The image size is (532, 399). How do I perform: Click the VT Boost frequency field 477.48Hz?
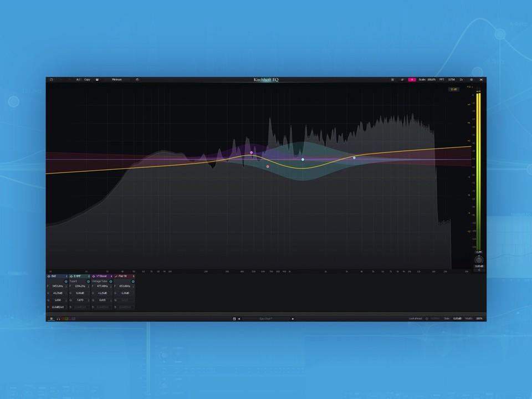click(x=103, y=286)
